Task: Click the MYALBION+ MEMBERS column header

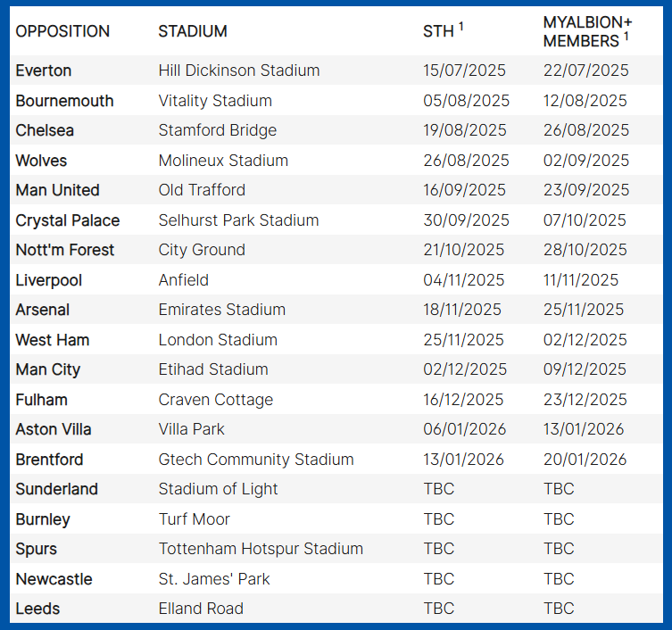Action: point(587,32)
